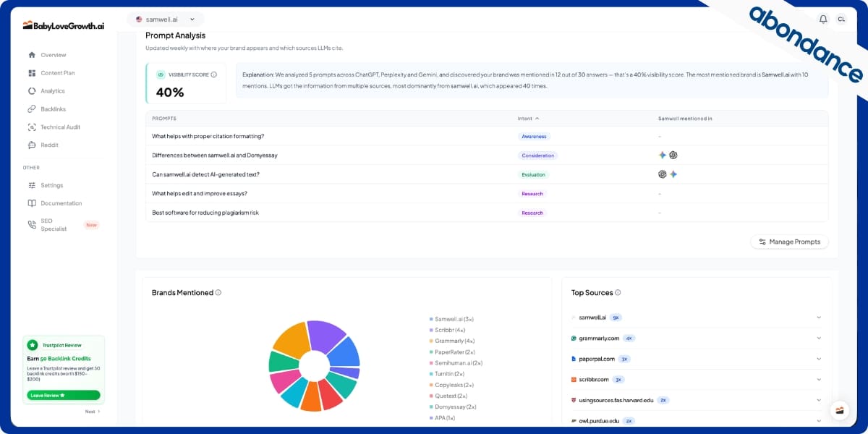Expand the owl.purdue.edu source row
The image size is (868, 434).
819,421
